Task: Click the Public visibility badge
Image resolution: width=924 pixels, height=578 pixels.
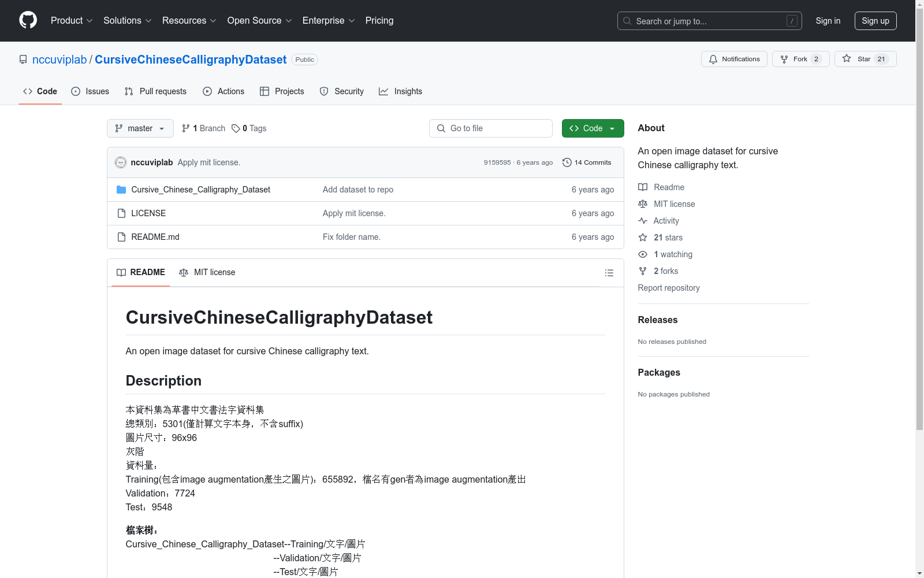Action: point(305,60)
